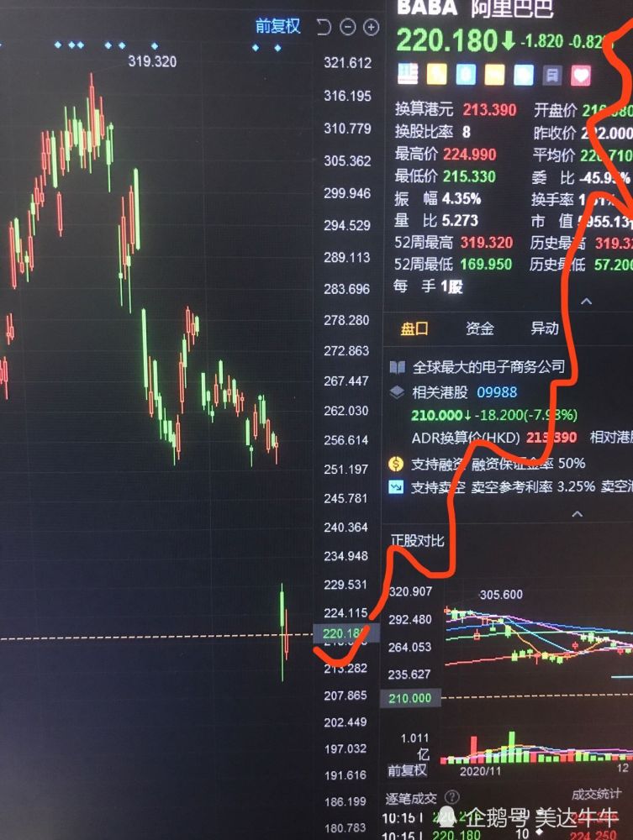
Task: Select the 盘口 tab
Action: pos(414,329)
